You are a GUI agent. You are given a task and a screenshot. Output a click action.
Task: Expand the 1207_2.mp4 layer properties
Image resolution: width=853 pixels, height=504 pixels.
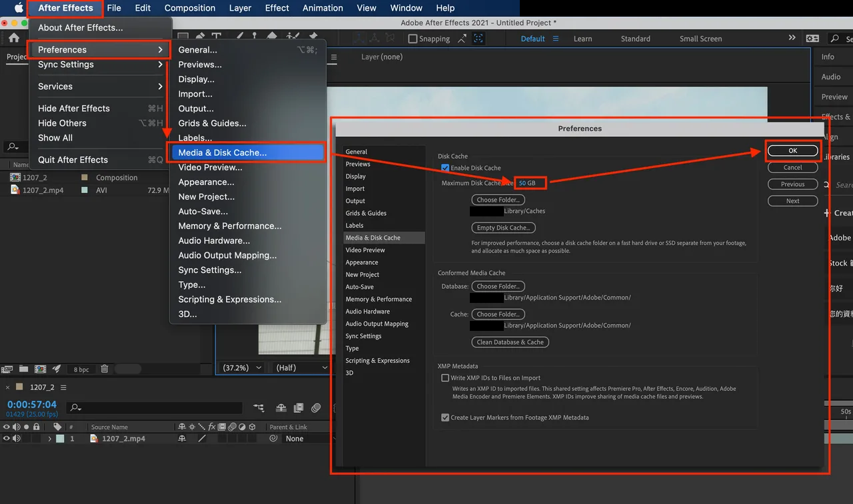(x=50, y=439)
